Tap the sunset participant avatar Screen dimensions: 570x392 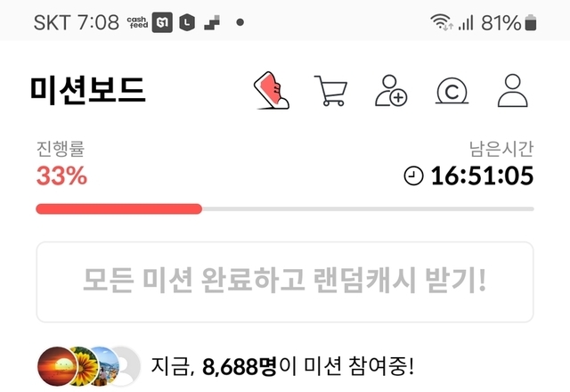coord(57,366)
